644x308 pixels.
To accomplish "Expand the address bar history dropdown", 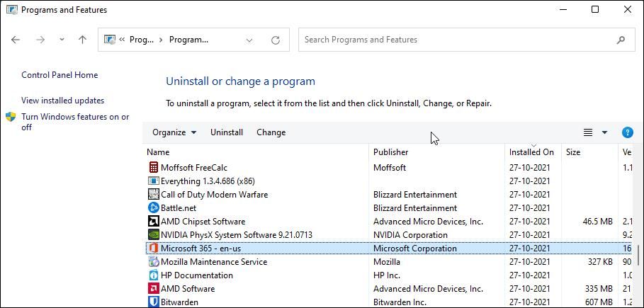I will 249,40.
